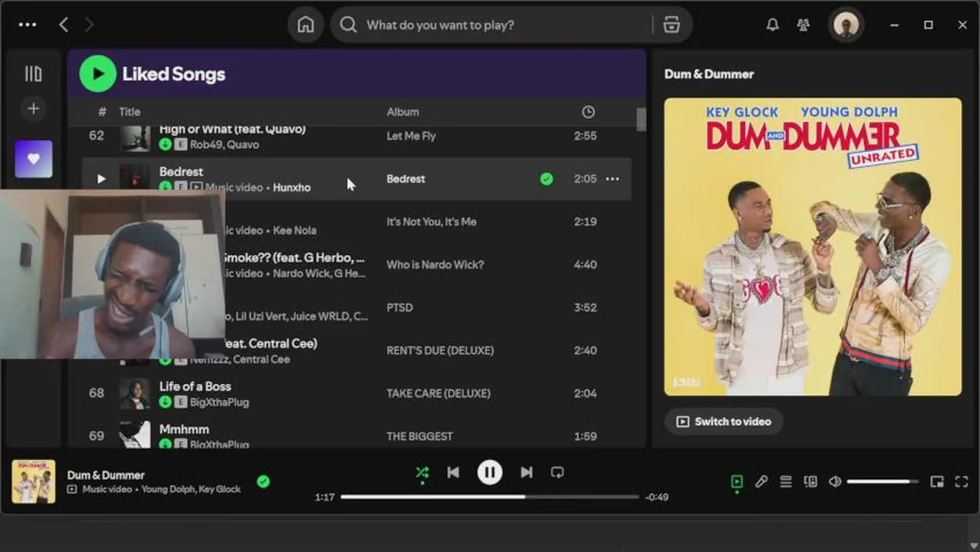Go forward with the right arrow
Viewport: 980px width, 552px height.
[89, 25]
